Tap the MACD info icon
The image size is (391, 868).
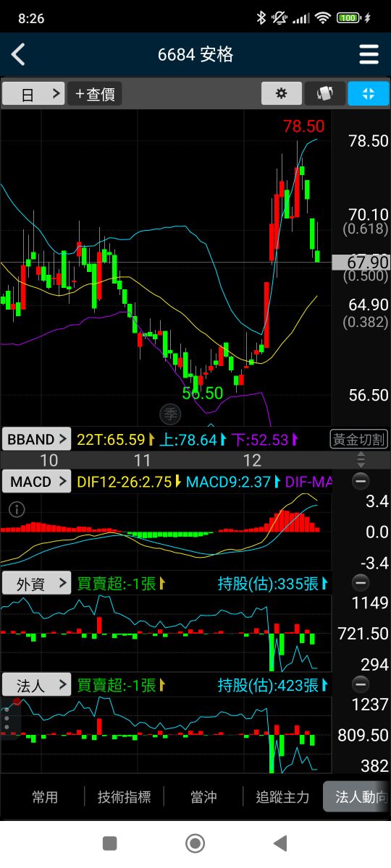[x=17, y=509]
